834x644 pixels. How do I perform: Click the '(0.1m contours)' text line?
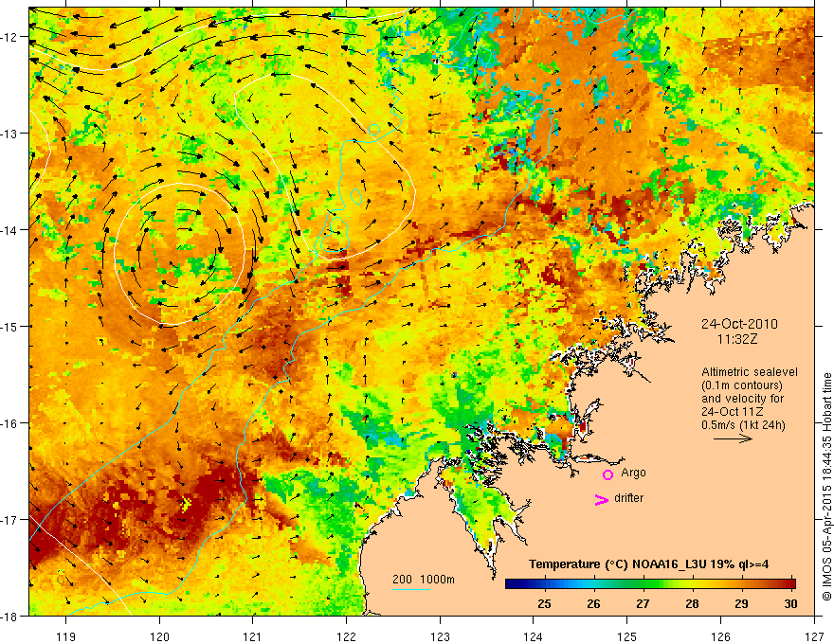[x=742, y=385]
